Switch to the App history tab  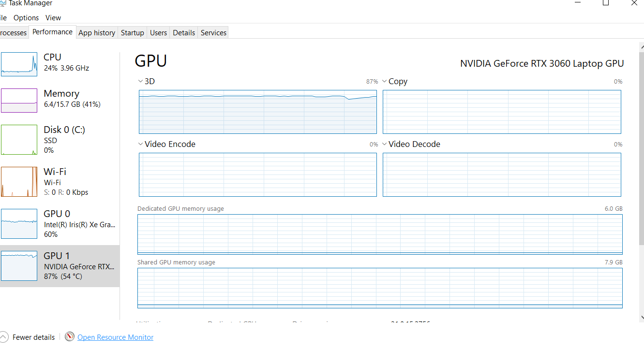[97, 33]
